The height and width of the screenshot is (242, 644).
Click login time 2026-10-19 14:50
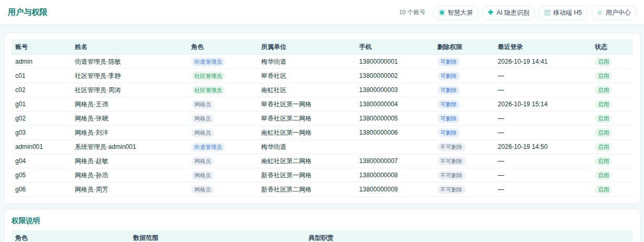click(x=523, y=147)
